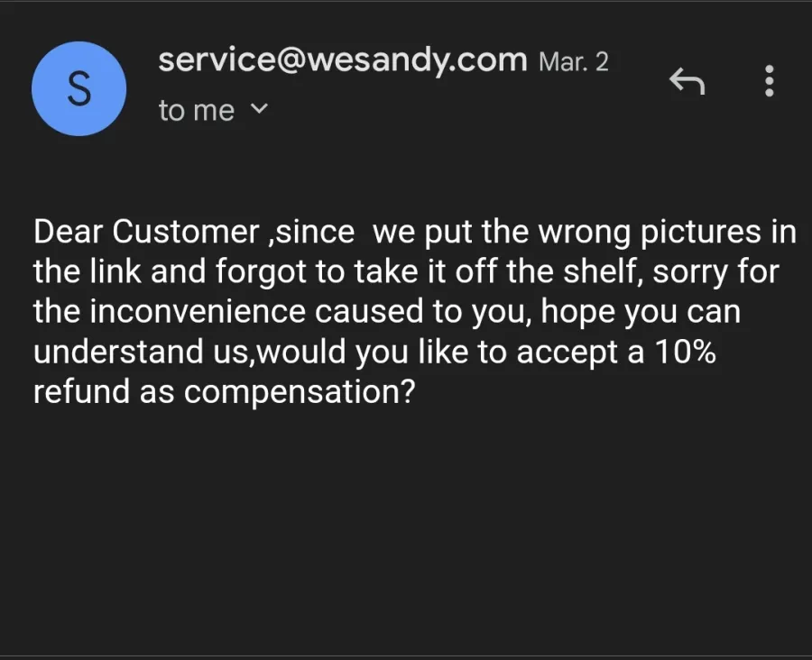Click 'refund as compensation?' final line
812x660 pixels.
pos(225,392)
